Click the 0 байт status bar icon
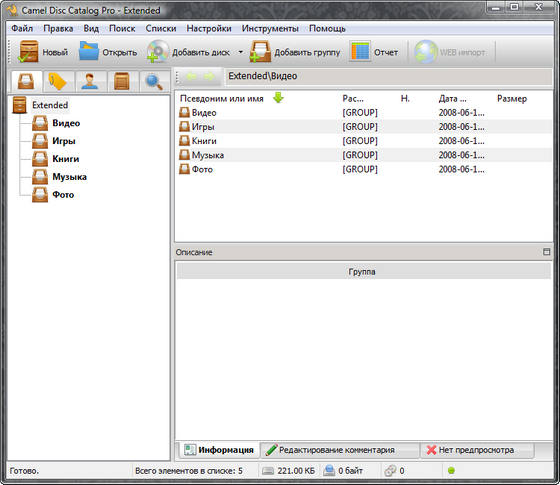This screenshot has height=485, width=560. tap(329, 471)
